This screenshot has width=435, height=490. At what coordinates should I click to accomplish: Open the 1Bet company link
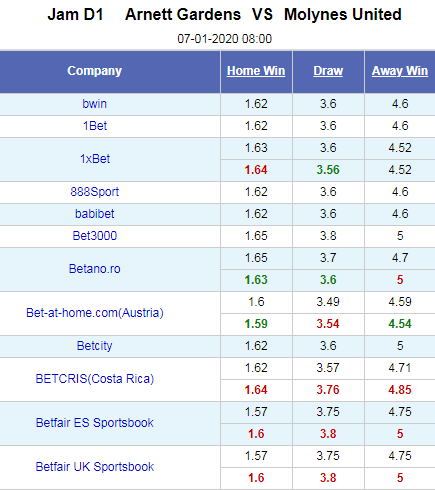click(x=95, y=126)
